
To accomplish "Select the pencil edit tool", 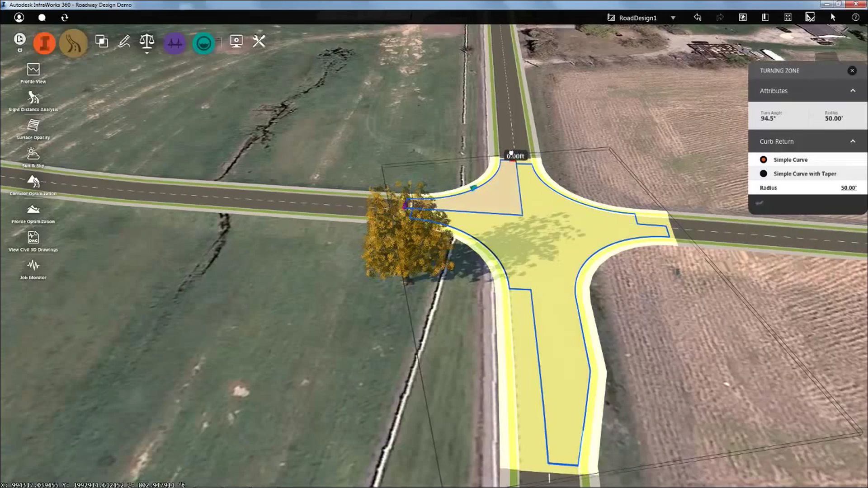I will coord(124,42).
